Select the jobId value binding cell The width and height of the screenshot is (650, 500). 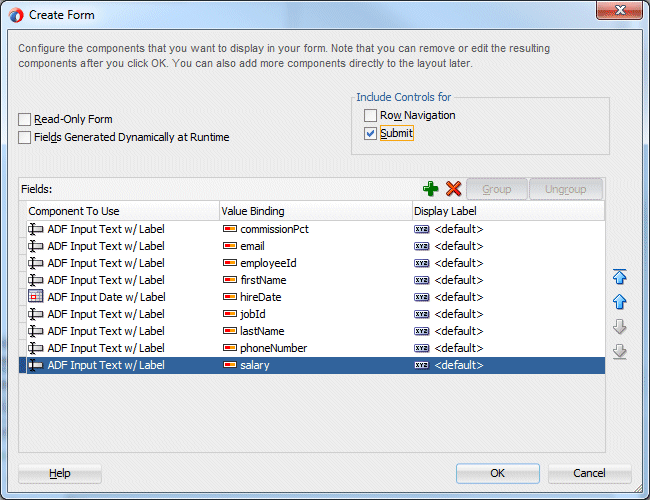pos(315,314)
